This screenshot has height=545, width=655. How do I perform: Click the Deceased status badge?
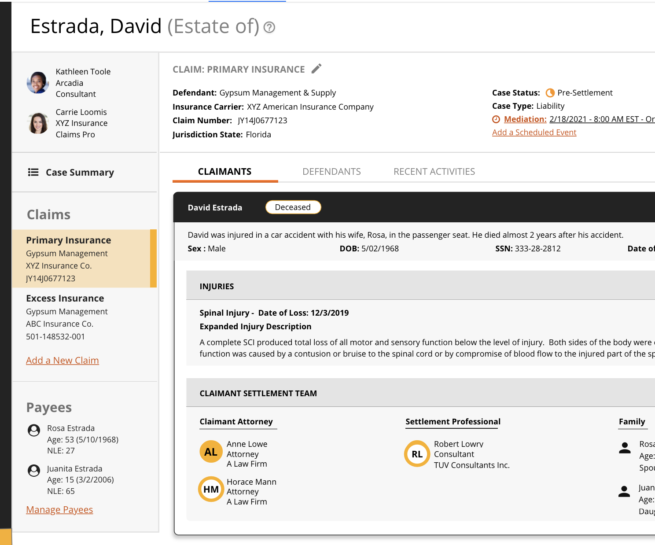[x=293, y=207]
